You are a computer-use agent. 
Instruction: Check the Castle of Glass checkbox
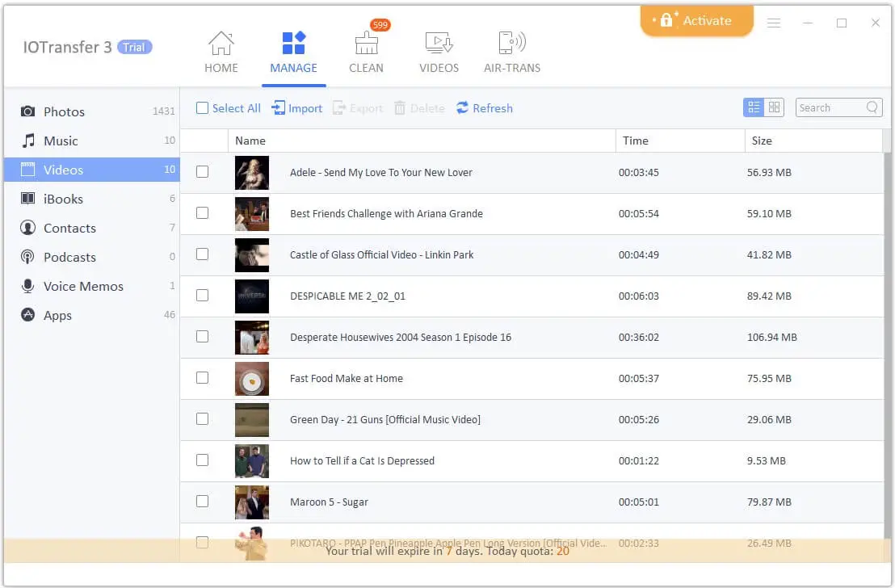pyautogui.click(x=202, y=254)
